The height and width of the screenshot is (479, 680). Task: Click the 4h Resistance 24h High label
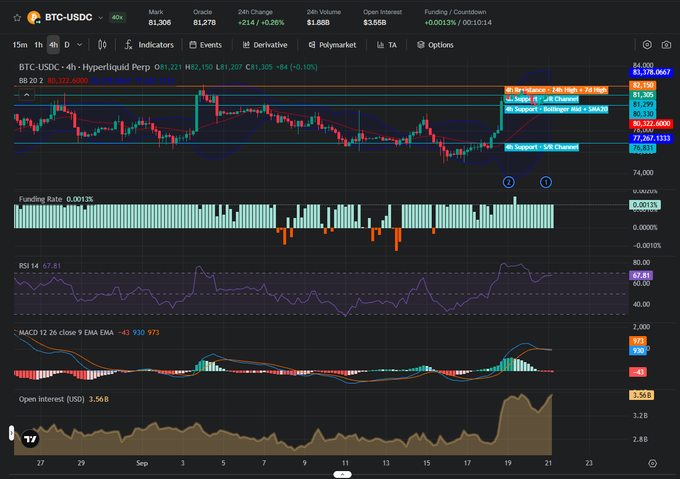click(x=556, y=90)
